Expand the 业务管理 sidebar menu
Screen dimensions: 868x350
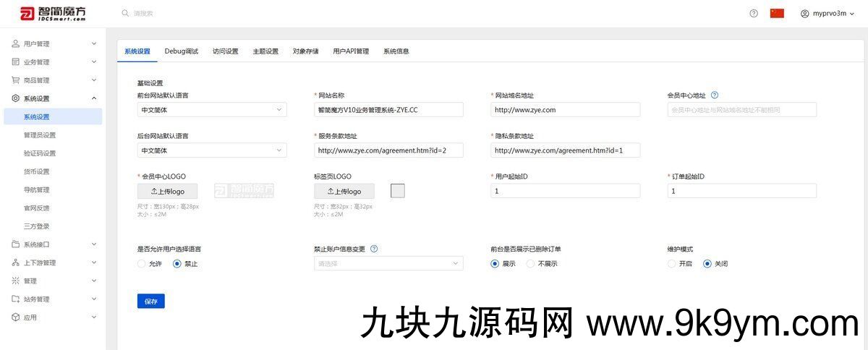[x=54, y=62]
